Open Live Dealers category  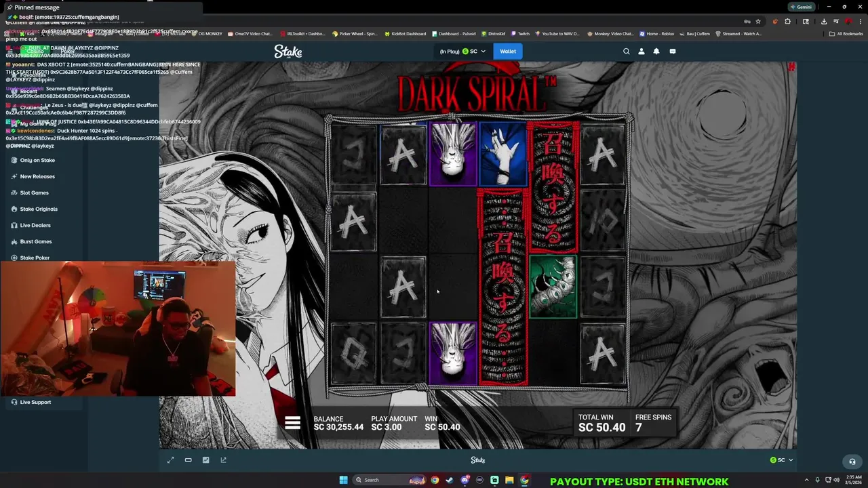pyautogui.click(x=35, y=225)
